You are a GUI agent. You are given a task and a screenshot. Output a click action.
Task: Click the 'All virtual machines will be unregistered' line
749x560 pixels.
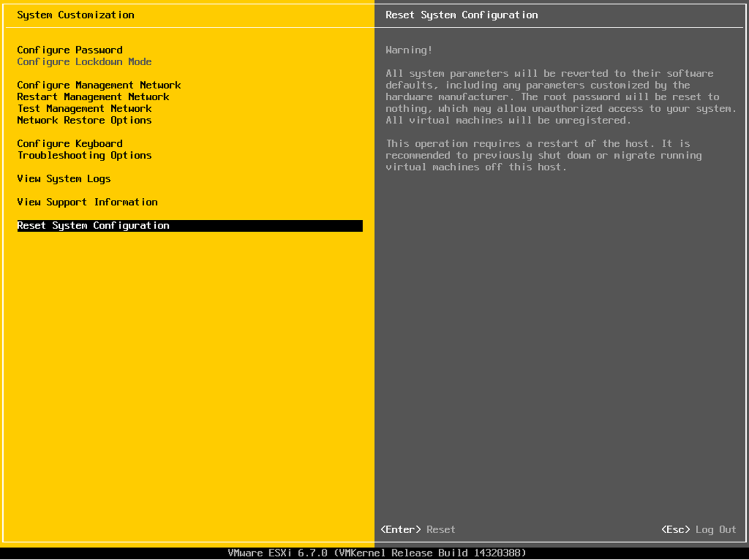pyautogui.click(x=508, y=120)
